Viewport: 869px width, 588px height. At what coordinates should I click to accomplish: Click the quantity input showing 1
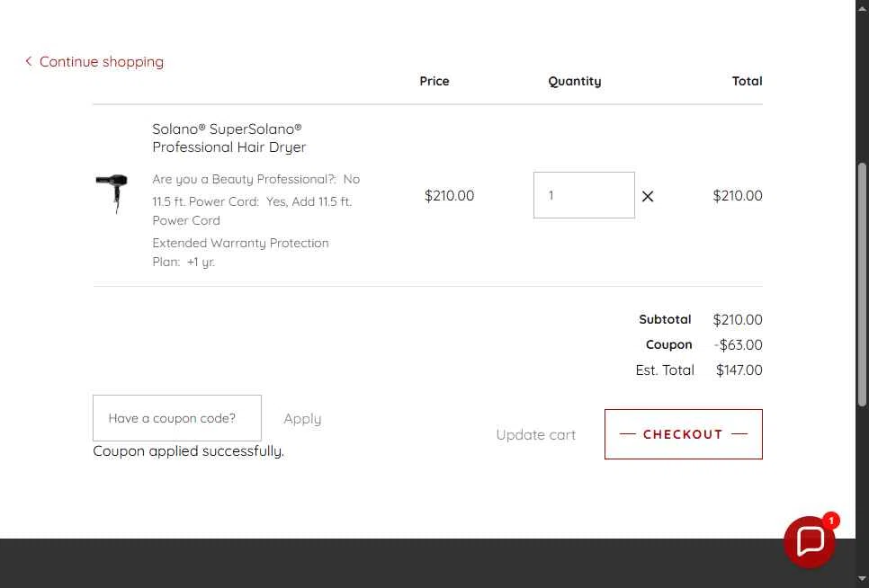[584, 195]
